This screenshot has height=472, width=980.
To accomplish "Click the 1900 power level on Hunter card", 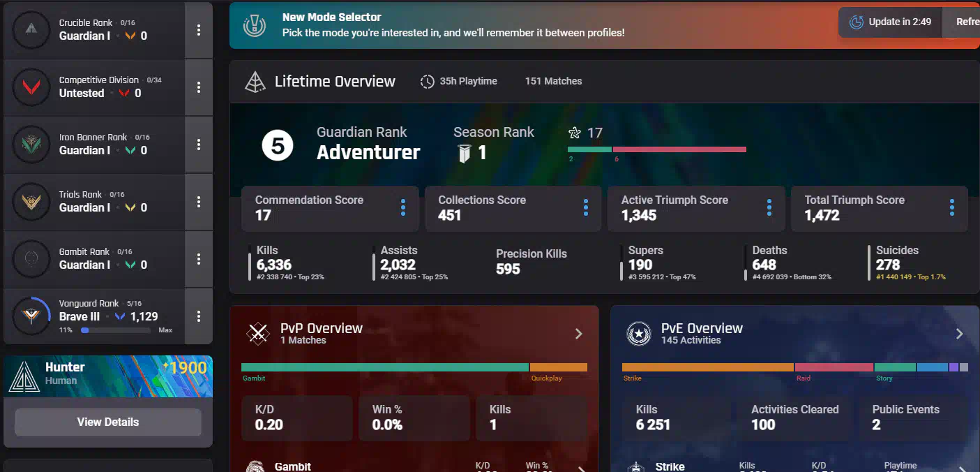I will click(185, 368).
